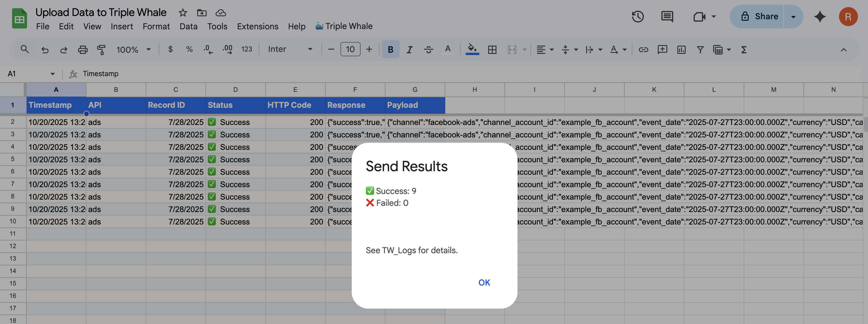Image resolution: width=868 pixels, height=324 pixels.
Task: Click the font size input field
Action: [x=350, y=49]
